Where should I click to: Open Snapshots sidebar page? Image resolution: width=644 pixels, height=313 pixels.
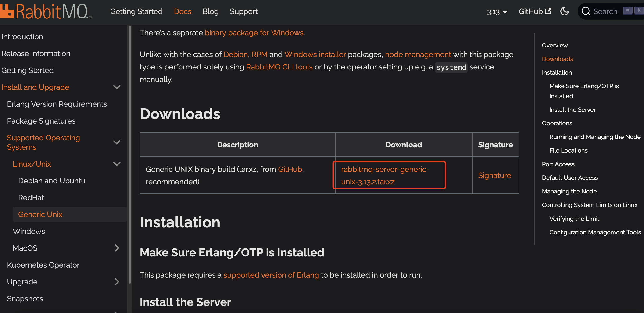[x=25, y=299]
